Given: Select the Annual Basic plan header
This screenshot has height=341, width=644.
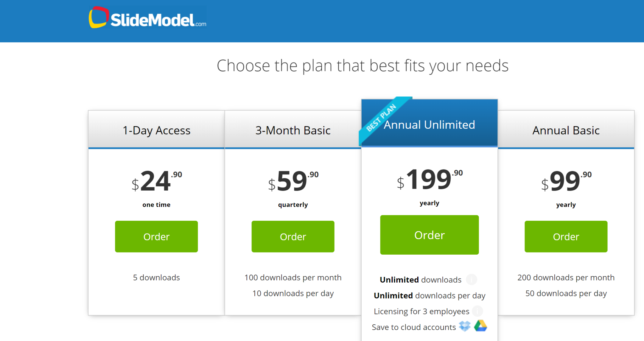Looking at the screenshot, I should click(566, 130).
